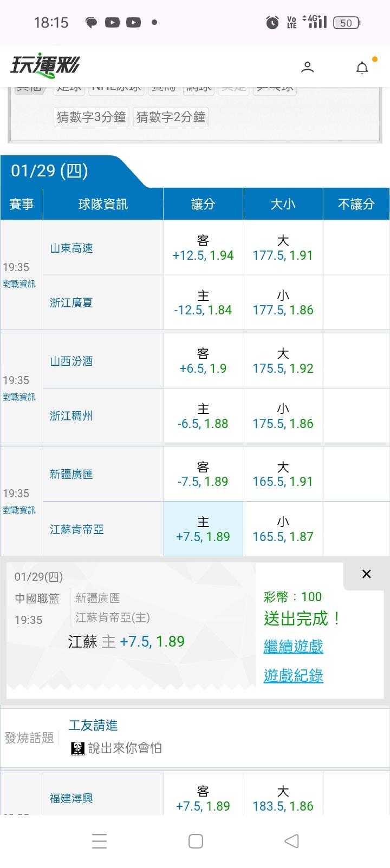This screenshot has width=390, height=868.
Task: Tap the 玩運彩 logo
Action: pyautogui.click(x=45, y=66)
